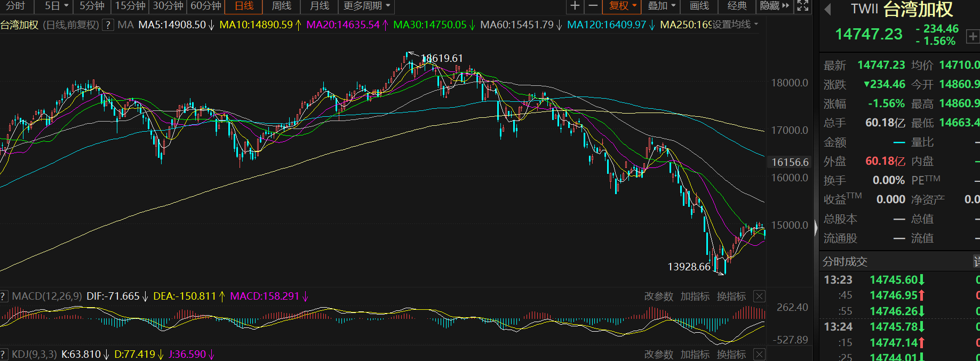Click 13:23 trade row 14745.60
This screenshot has height=361, width=980.
click(x=899, y=280)
